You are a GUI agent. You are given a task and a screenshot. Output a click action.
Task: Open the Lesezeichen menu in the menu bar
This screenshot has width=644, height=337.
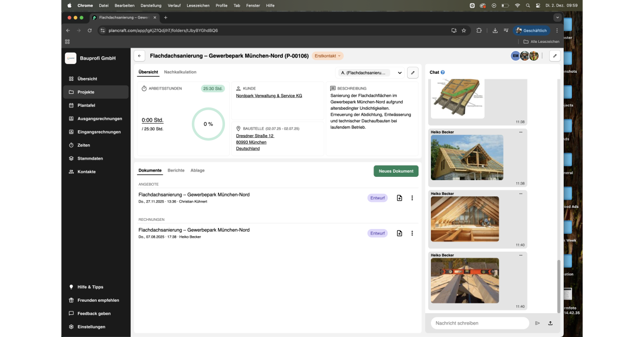tap(198, 5)
